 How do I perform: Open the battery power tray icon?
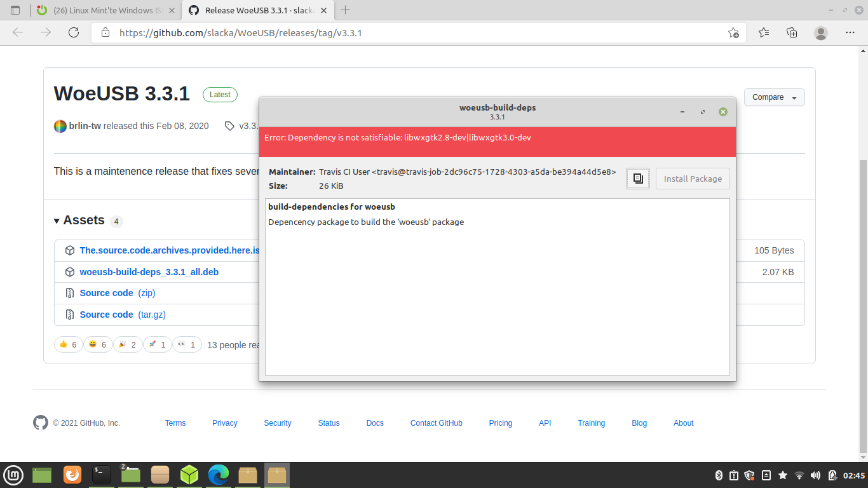point(832,475)
